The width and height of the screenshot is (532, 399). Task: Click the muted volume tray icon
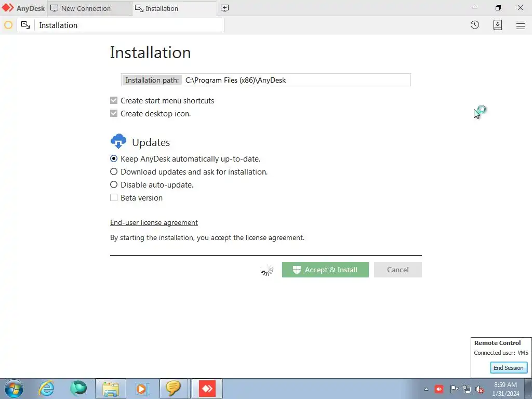click(480, 389)
